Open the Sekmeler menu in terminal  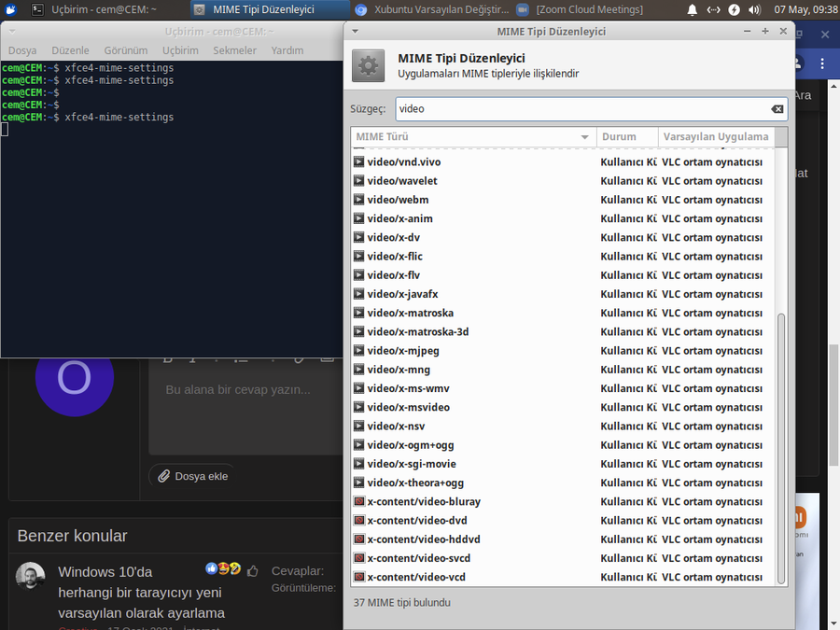234,50
